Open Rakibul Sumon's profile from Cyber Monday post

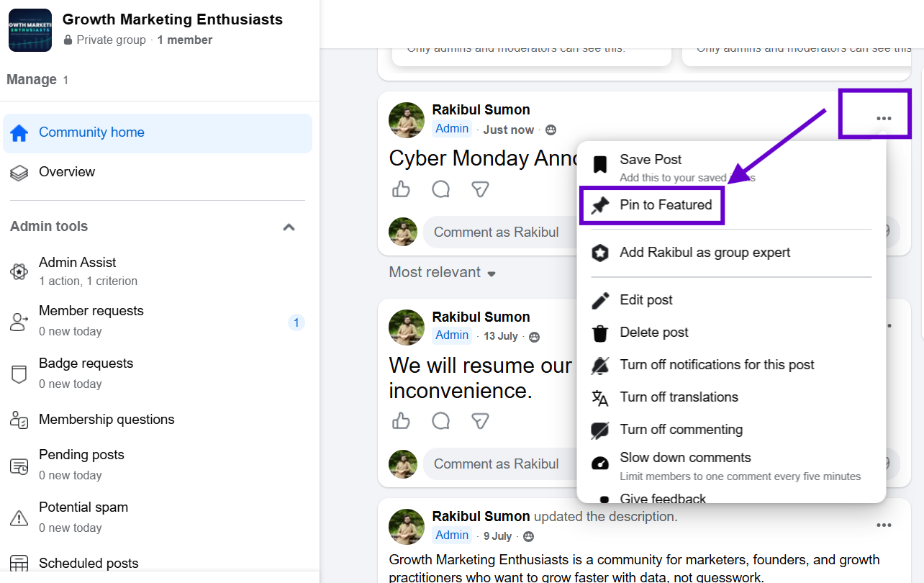tap(481, 110)
